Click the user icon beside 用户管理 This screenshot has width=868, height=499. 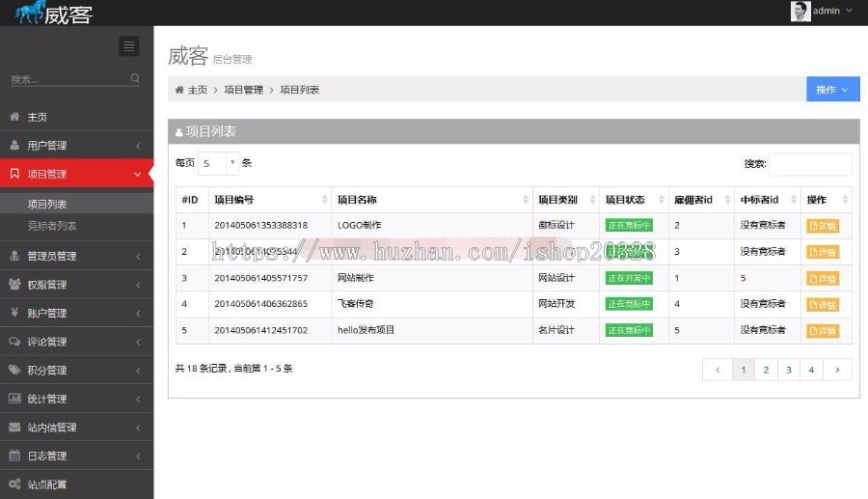tap(14, 145)
